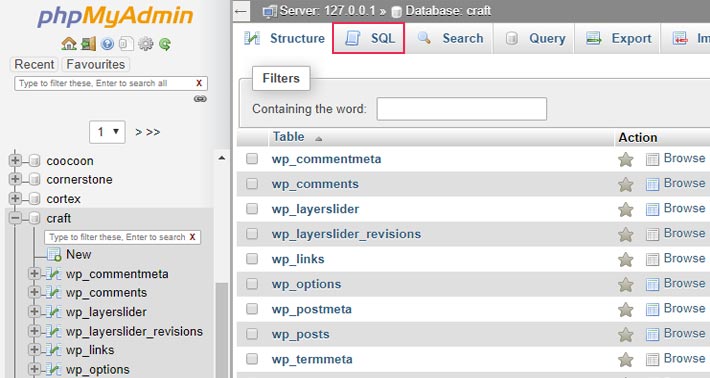Click the Recent button

point(34,64)
